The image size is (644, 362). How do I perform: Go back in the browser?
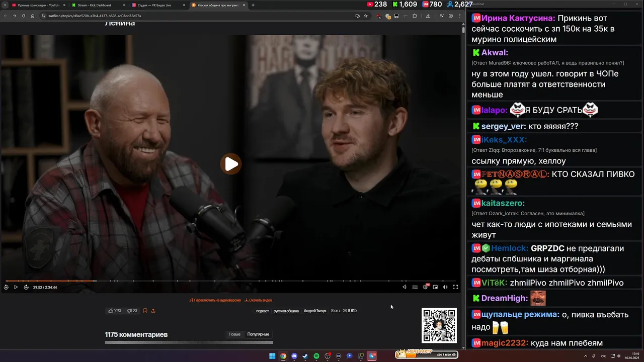point(6,16)
